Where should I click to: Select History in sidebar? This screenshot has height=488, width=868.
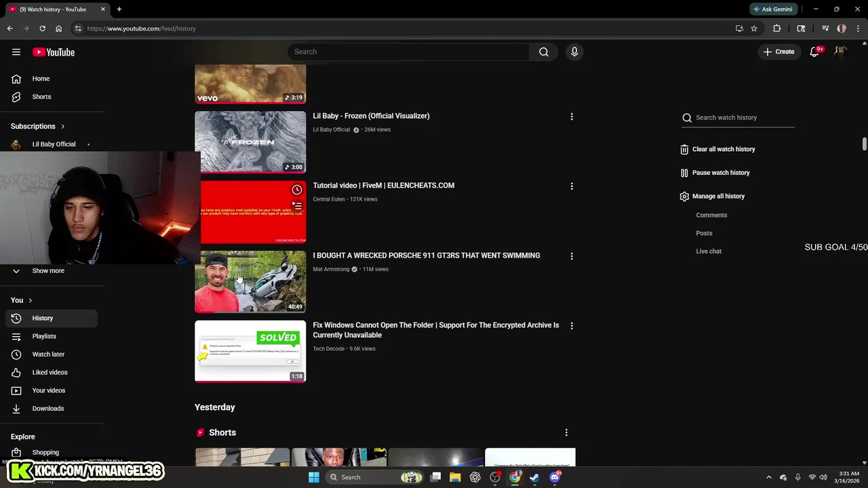pyautogui.click(x=52, y=318)
